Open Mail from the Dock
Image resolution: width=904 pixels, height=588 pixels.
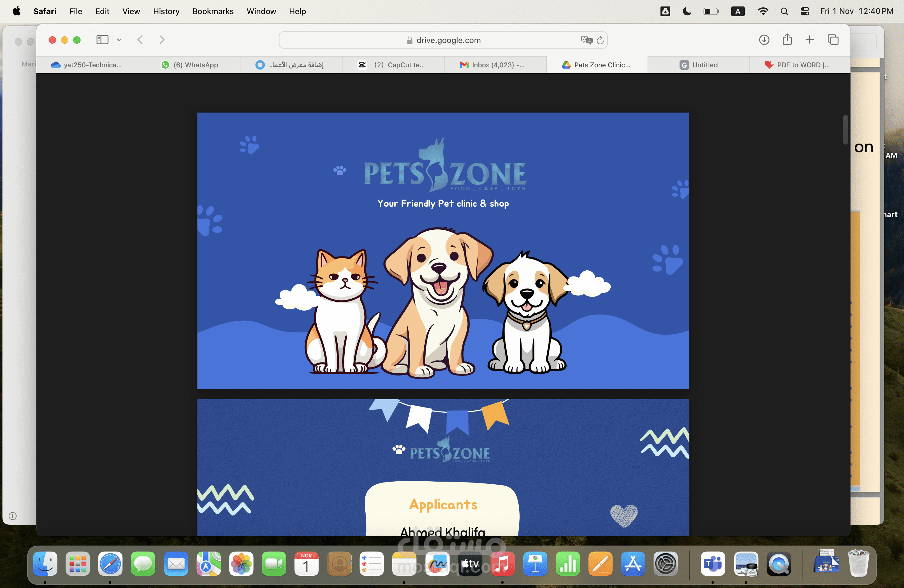[176, 564]
